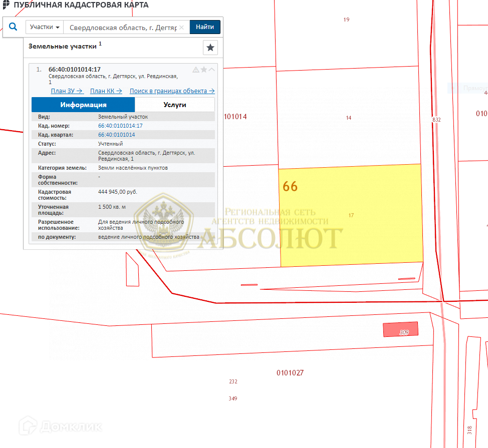This screenshot has height=448, width=488.
Task: Click the 1 500 кв. м area value
Action: [x=112, y=207]
